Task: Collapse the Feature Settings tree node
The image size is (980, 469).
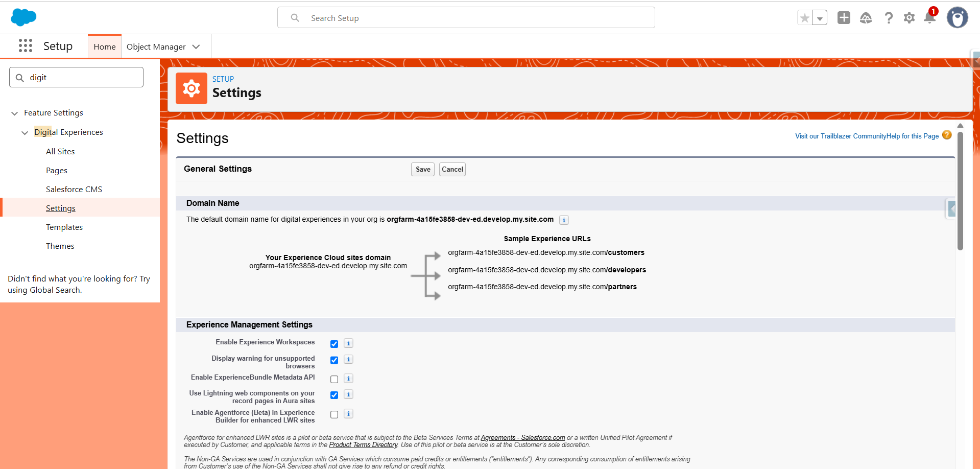Action: (14, 113)
